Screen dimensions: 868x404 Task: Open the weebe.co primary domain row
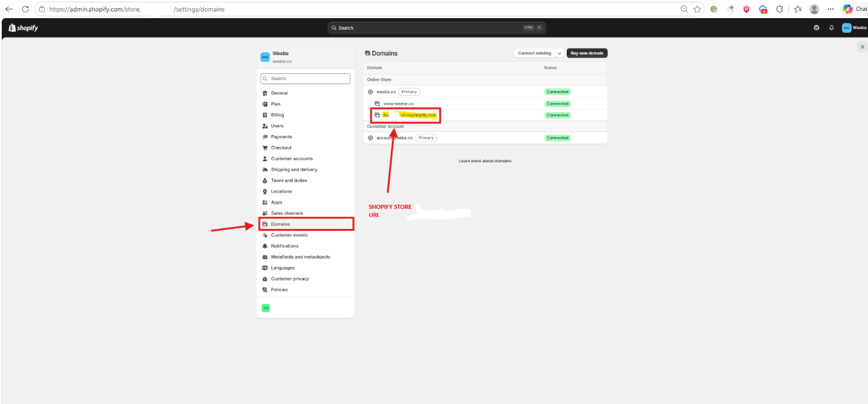(x=485, y=92)
